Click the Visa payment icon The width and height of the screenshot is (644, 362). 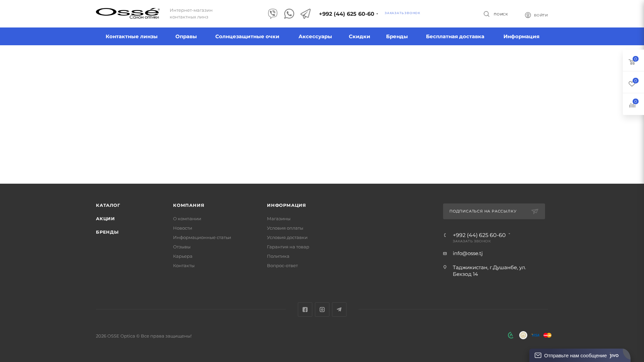tap(535, 335)
